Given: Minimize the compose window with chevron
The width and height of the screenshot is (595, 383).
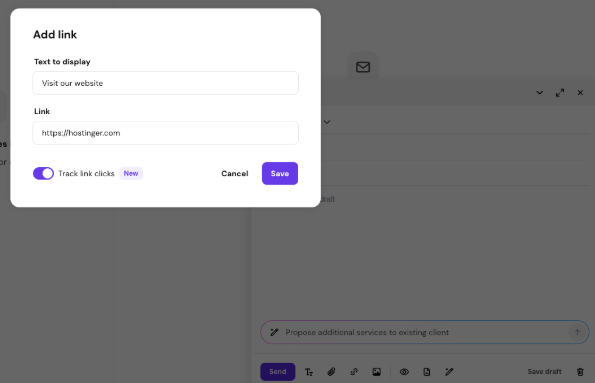Looking at the screenshot, I should click(x=540, y=93).
